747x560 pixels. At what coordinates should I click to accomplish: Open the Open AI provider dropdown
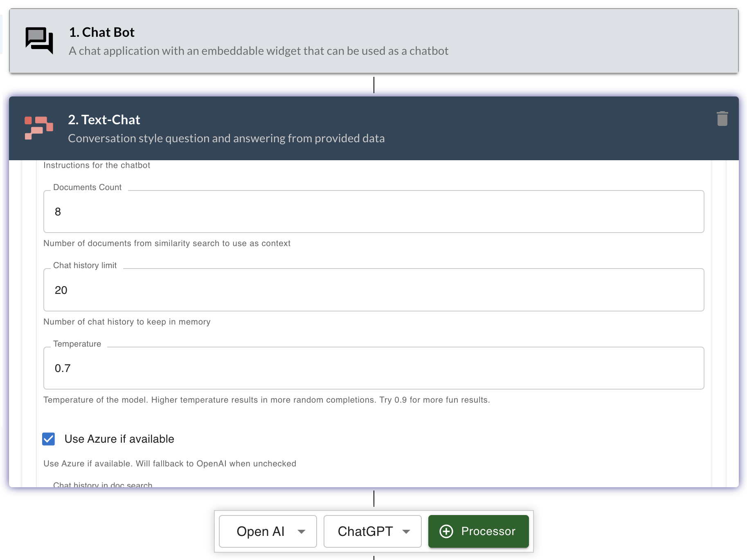coord(268,531)
